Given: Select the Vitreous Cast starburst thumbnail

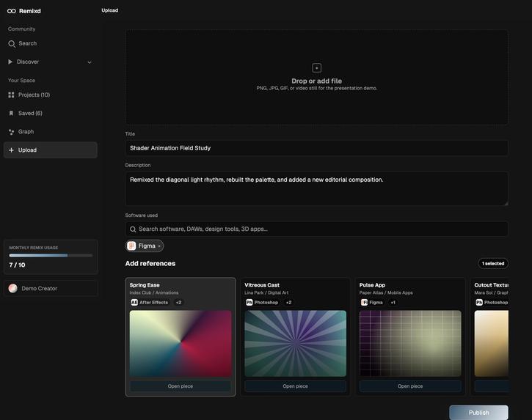Looking at the screenshot, I should [296, 343].
